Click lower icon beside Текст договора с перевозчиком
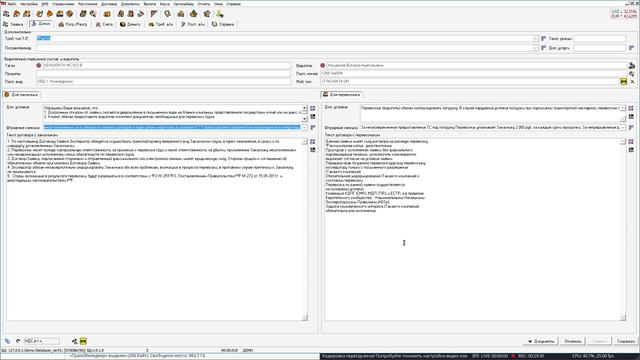Image resolution: width=640 pixels, height=360 pixels. [x=631, y=150]
